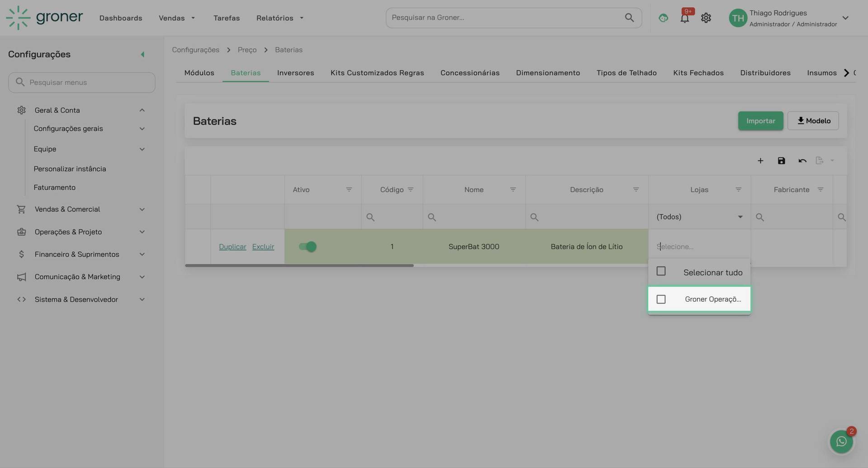Open the settings gear in top bar
The height and width of the screenshot is (468, 868).
coord(706,18)
